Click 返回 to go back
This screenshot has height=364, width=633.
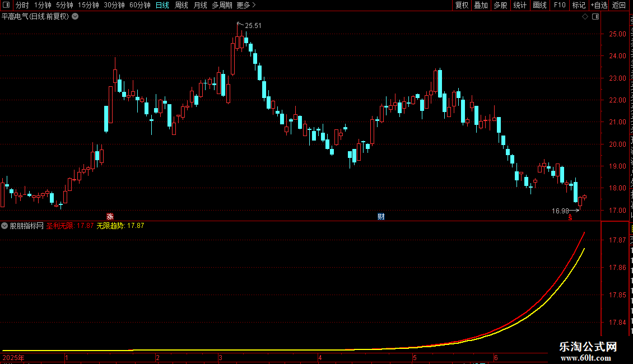coord(619,5)
